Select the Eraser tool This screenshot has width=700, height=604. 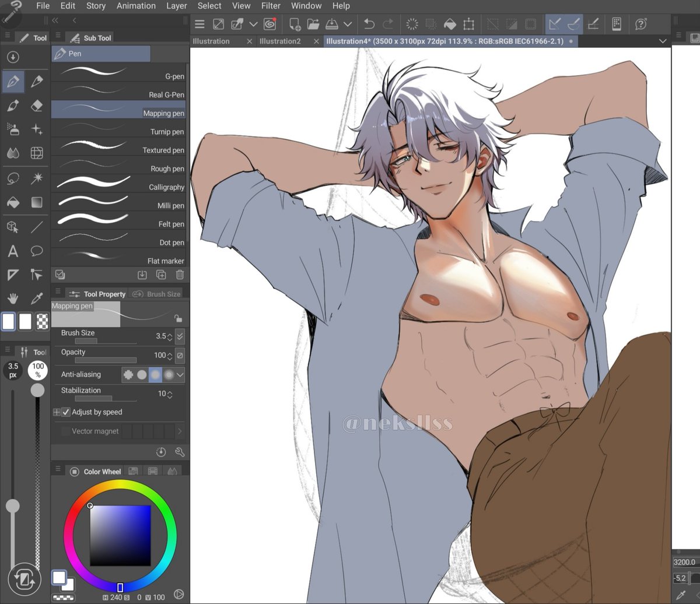(x=37, y=106)
